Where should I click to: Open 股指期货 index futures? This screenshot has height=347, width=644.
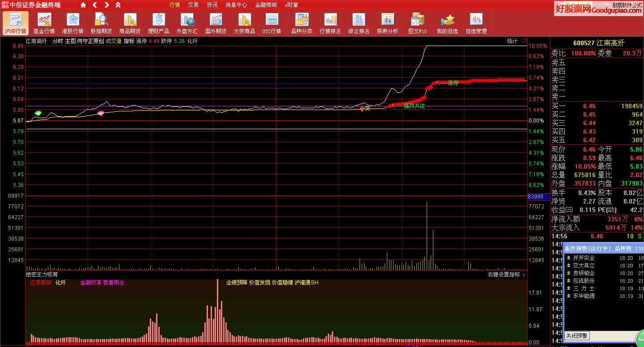(101, 23)
